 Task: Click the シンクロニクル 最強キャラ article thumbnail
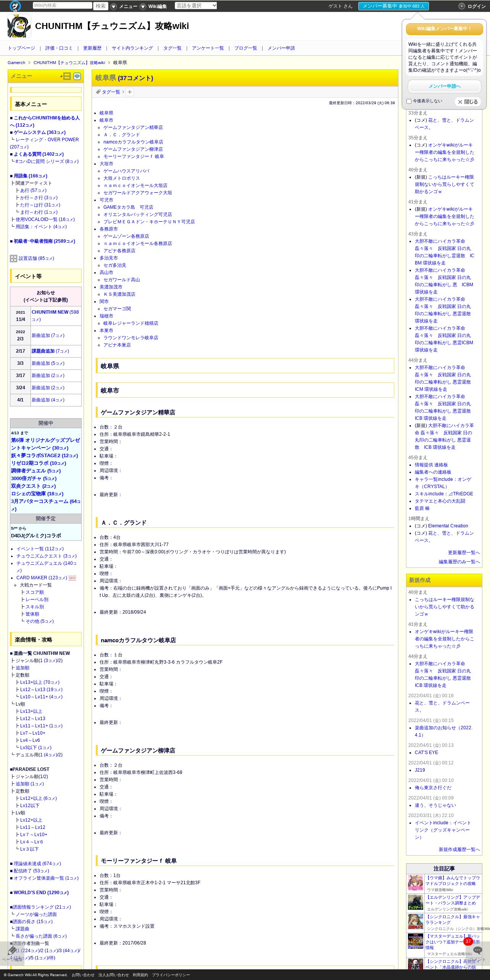tap(416, 922)
